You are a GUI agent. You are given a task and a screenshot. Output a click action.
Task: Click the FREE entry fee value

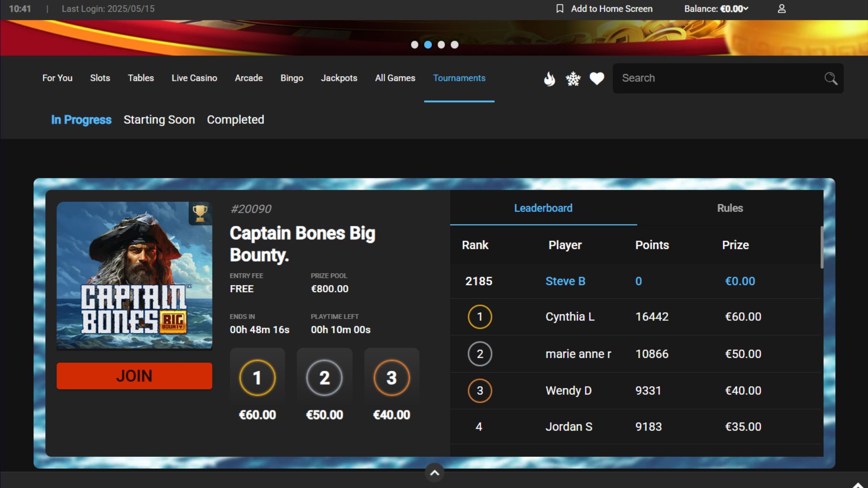click(x=241, y=289)
